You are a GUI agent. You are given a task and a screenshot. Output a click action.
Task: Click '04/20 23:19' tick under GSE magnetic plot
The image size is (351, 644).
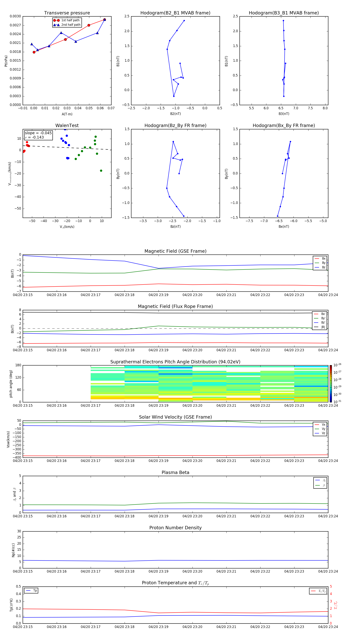pyautogui.click(x=158, y=295)
